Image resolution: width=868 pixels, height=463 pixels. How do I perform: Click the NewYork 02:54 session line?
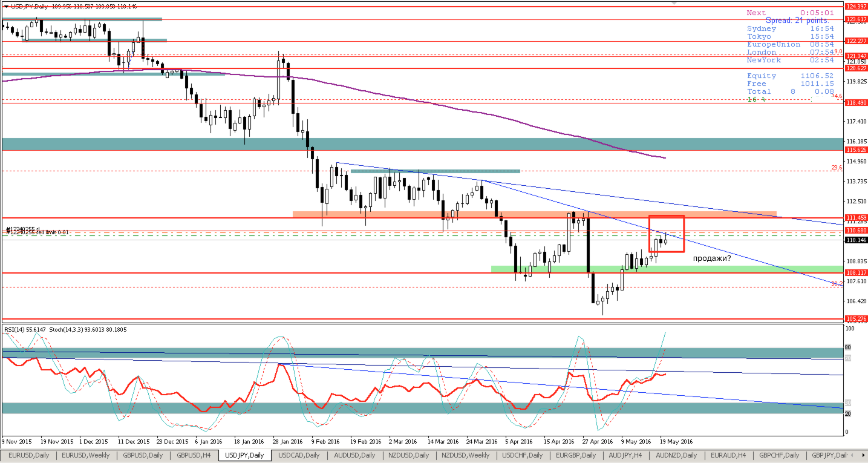(x=790, y=60)
